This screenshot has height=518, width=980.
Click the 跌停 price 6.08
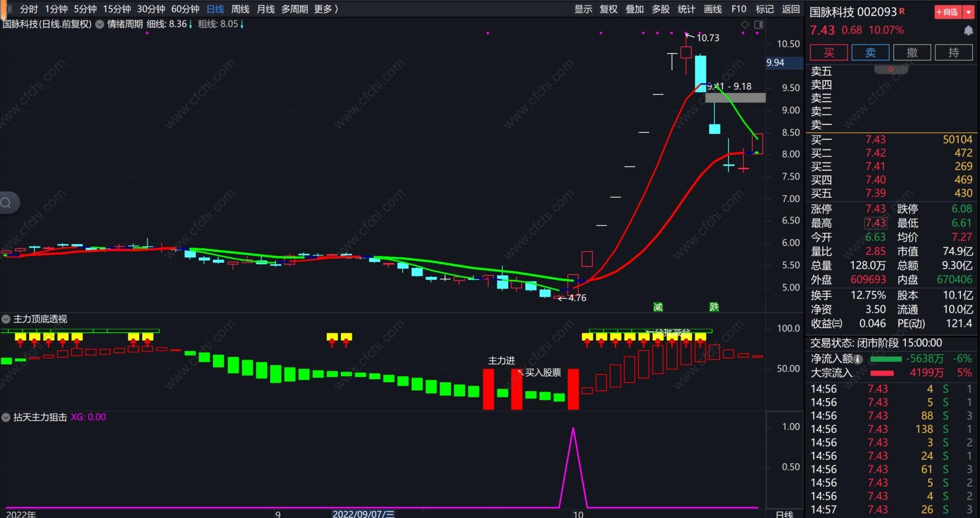coord(962,209)
